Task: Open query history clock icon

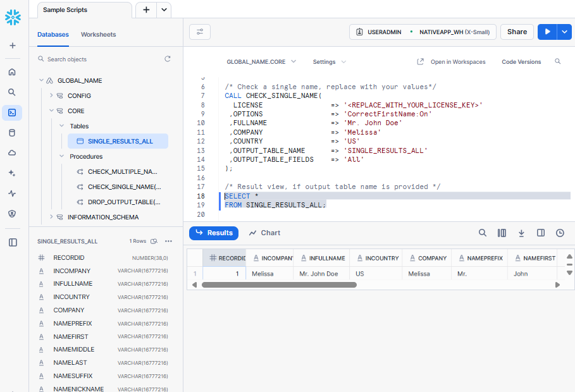Action: click(560, 233)
